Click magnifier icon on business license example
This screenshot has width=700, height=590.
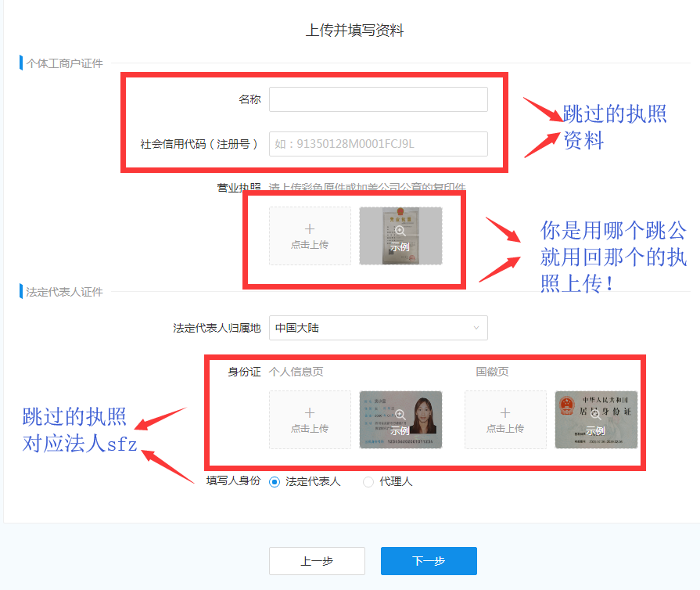pyautogui.click(x=400, y=231)
